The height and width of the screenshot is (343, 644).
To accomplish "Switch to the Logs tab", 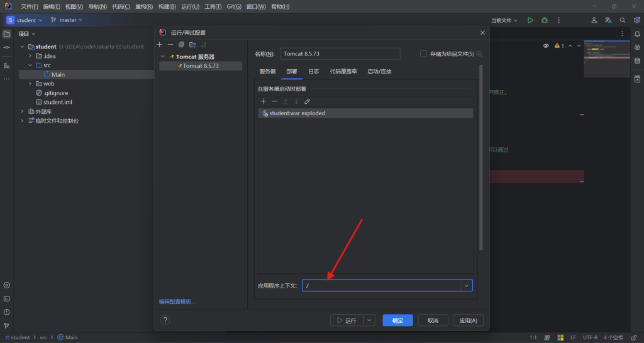I will point(313,72).
